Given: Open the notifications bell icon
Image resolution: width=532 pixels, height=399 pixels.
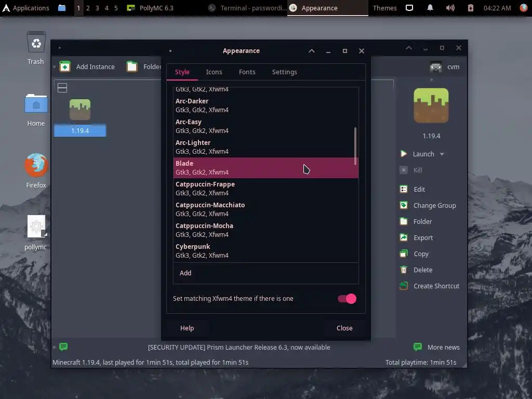Looking at the screenshot, I should 430,8.
